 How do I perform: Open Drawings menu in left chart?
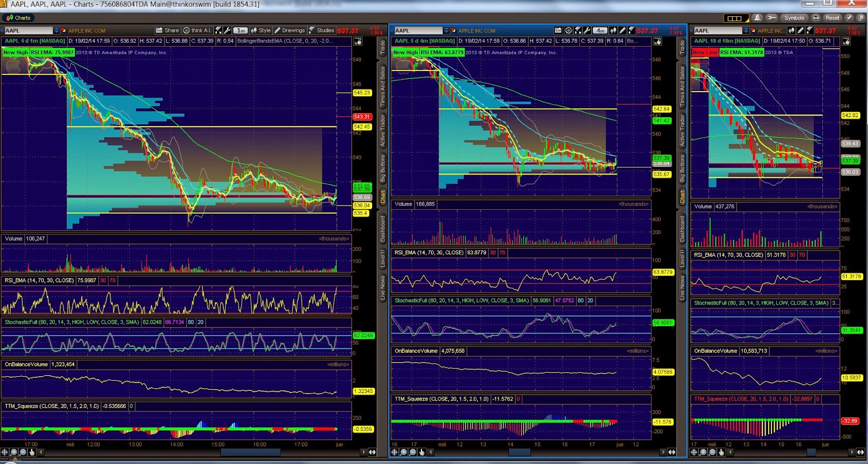click(290, 30)
